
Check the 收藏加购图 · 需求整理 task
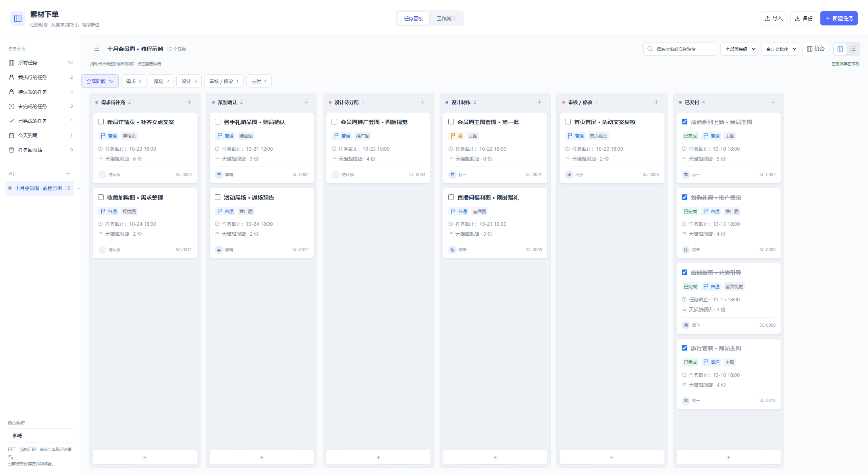pyautogui.click(x=101, y=197)
